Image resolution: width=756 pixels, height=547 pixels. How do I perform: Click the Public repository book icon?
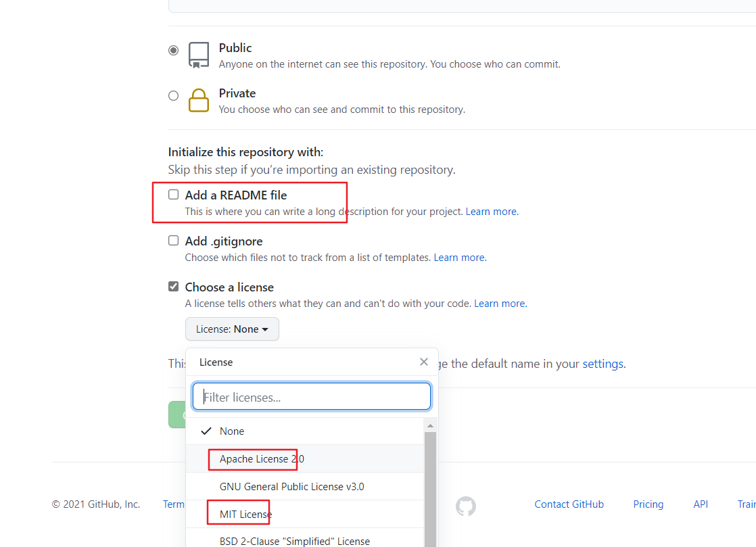[199, 55]
